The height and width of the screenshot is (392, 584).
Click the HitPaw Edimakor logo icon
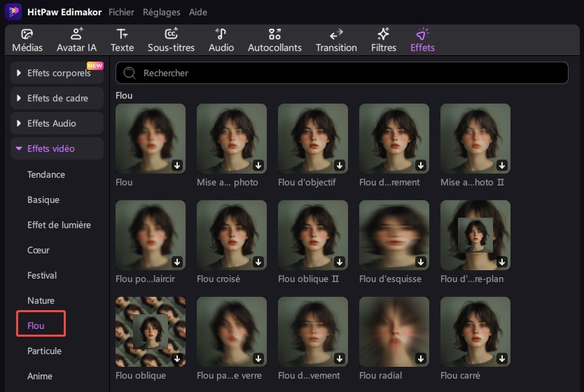(13, 11)
